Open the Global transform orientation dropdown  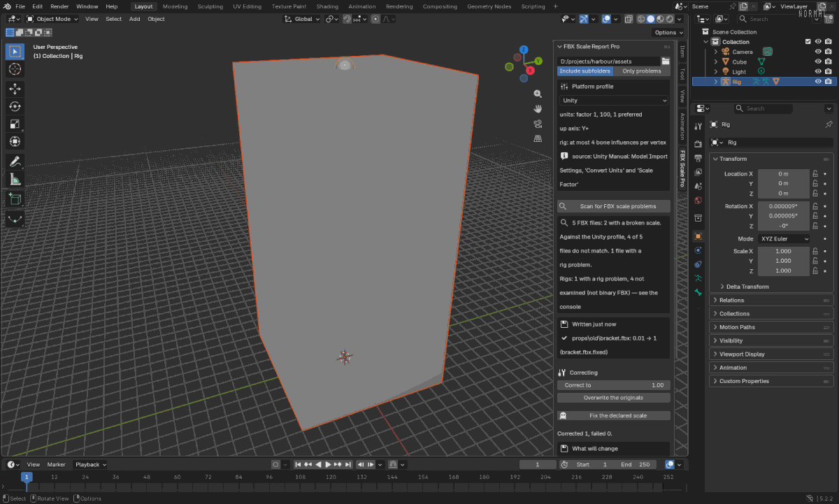click(x=302, y=19)
